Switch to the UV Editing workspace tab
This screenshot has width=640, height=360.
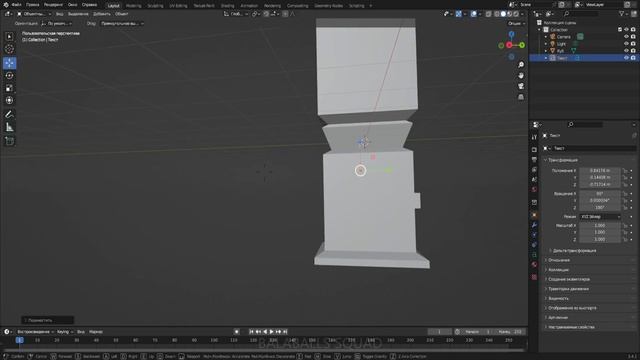[x=178, y=6]
